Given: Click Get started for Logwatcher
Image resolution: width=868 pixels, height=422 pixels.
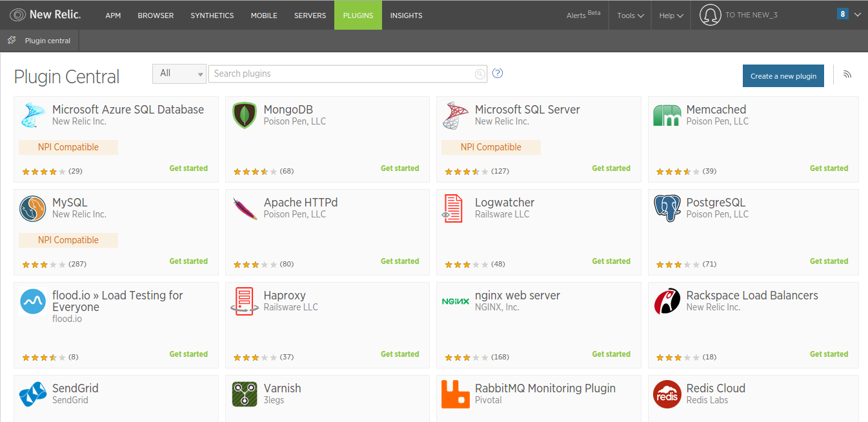Looking at the screenshot, I should pos(611,261).
